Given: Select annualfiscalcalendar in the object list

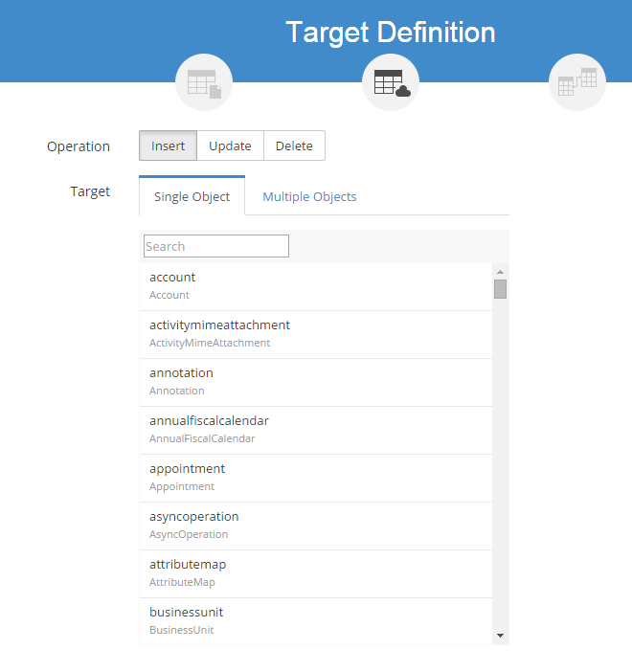Looking at the screenshot, I should (x=316, y=430).
